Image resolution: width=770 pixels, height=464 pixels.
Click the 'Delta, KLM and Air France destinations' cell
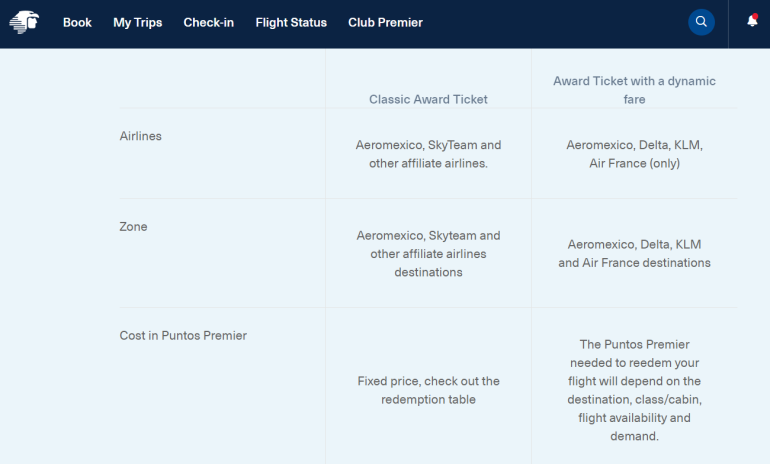pyautogui.click(x=634, y=254)
